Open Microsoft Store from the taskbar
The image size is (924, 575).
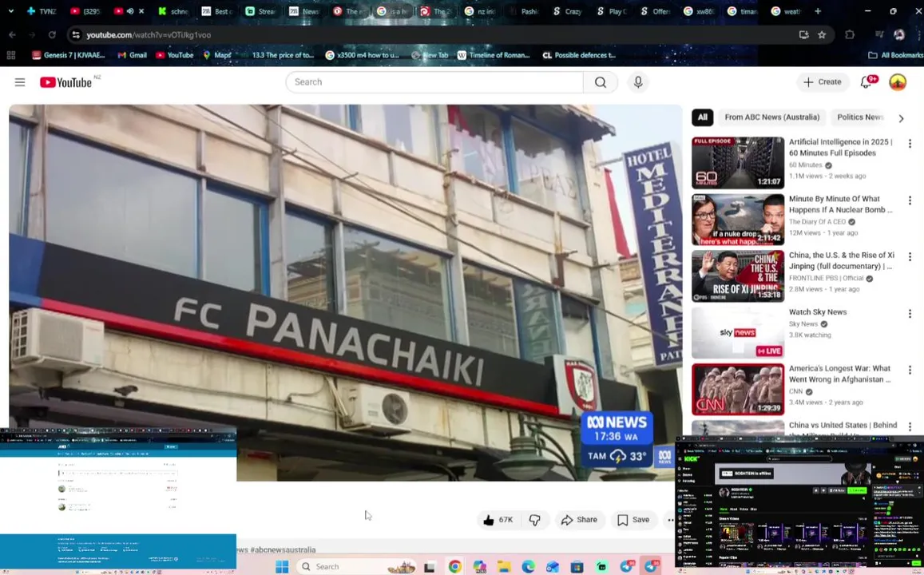(577, 567)
